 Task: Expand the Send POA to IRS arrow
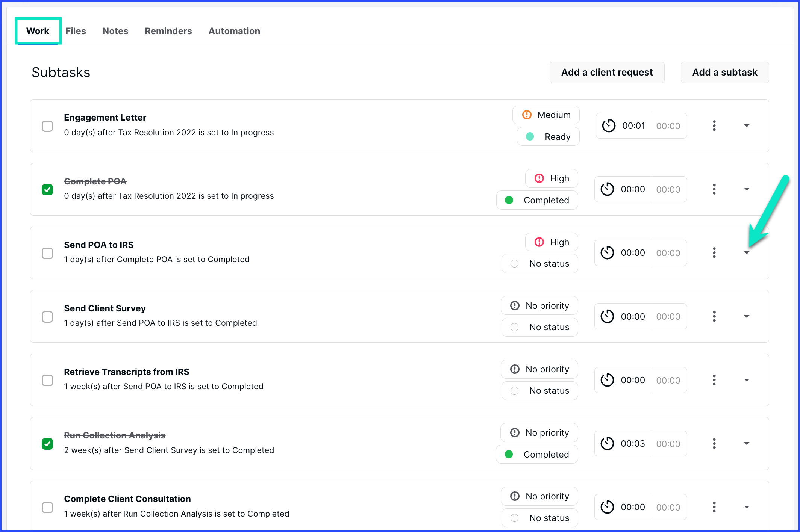[x=747, y=253]
